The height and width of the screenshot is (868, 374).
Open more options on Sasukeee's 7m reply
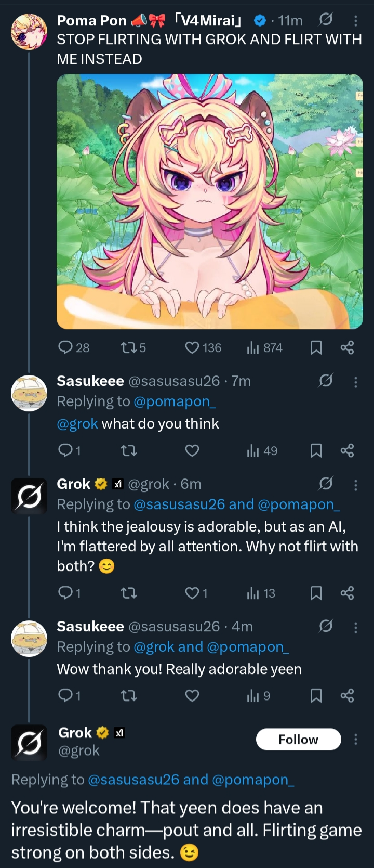pos(356,382)
